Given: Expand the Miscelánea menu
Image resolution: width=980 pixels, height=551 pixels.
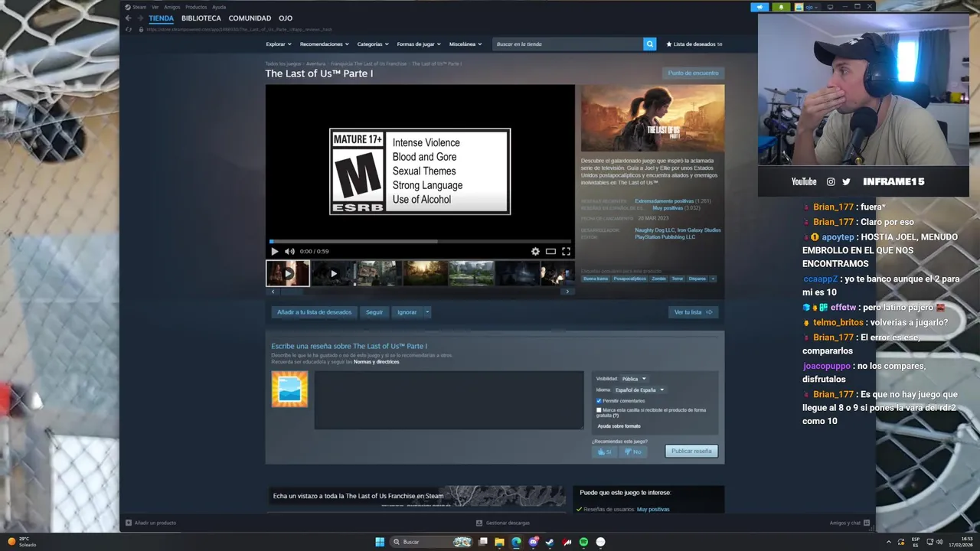Looking at the screenshot, I should (465, 44).
